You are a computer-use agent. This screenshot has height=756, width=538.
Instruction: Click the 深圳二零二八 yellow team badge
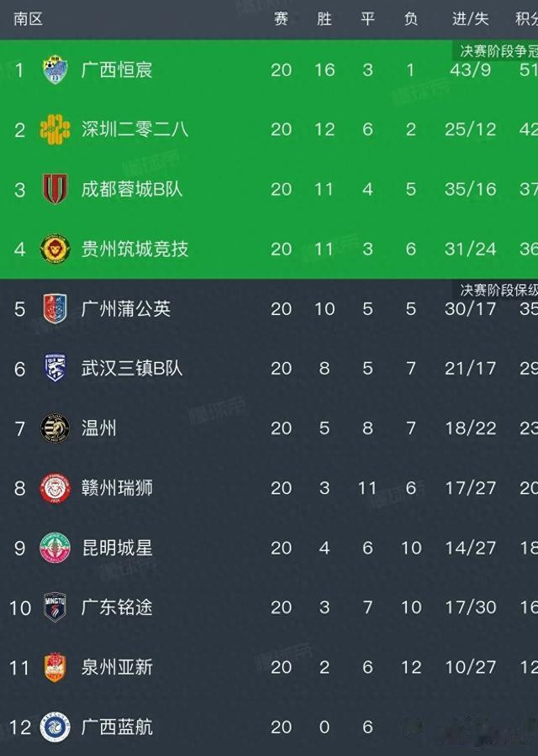55,129
